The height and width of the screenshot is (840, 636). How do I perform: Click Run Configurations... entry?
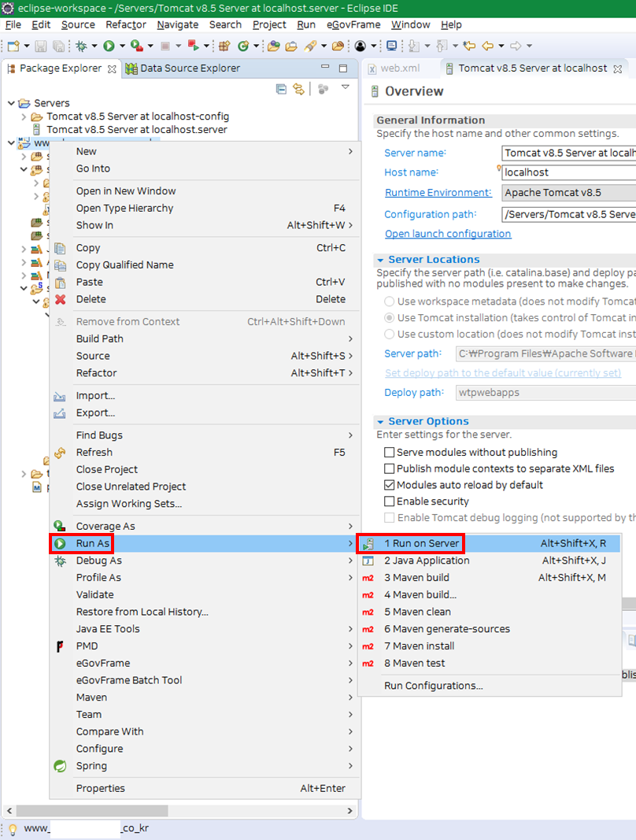point(489,686)
